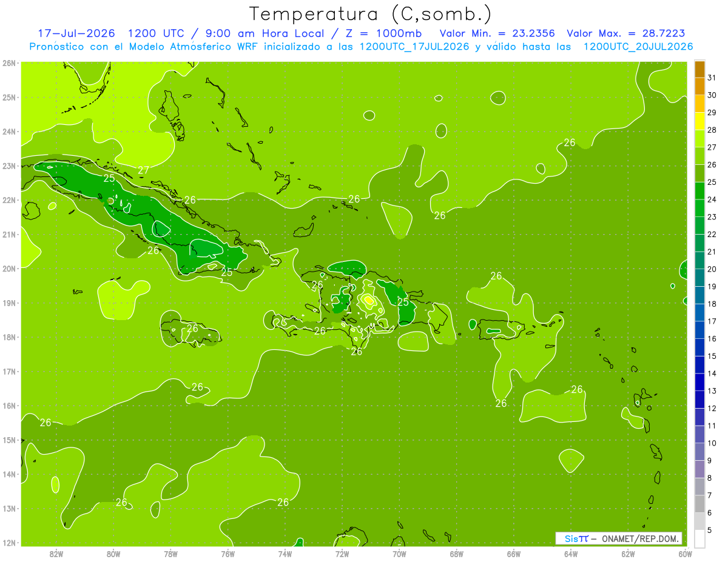Select the 74W longitude axis label
Screen dimensions: 728x562
(285, 554)
